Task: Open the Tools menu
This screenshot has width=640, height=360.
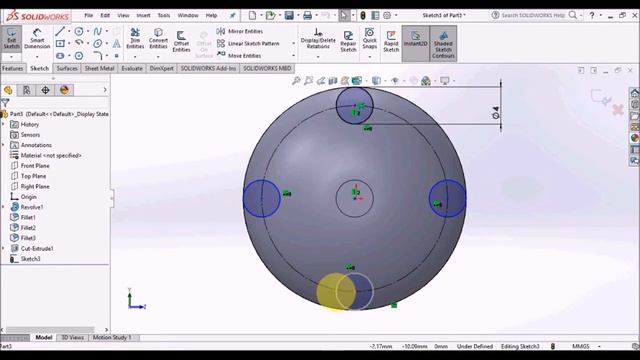Action: coord(164,16)
